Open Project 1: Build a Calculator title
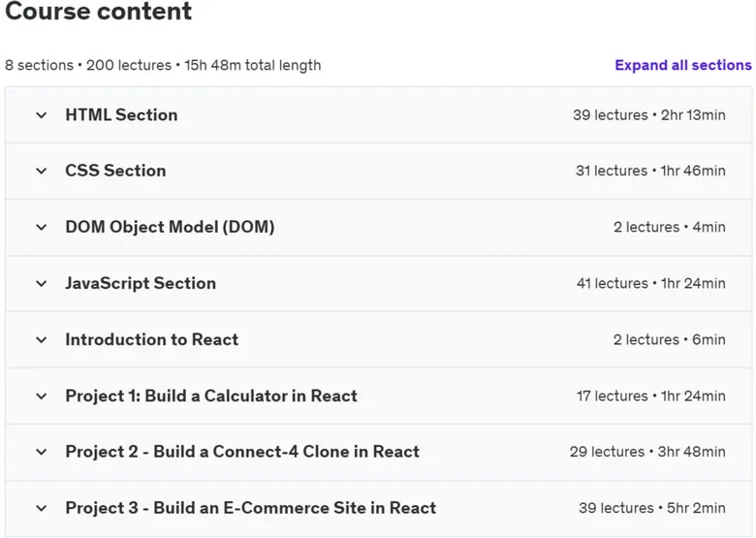Image resolution: width=756 pixels, height=538 pixels. [x=211, y=396]
